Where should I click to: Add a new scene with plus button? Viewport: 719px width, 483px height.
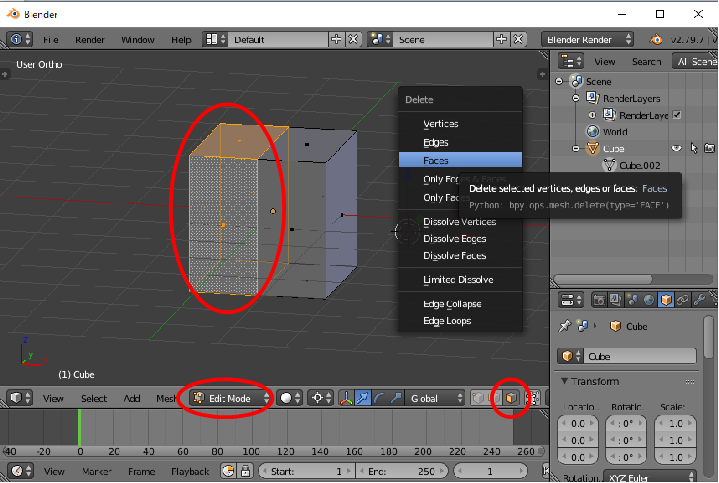point(501,39)
